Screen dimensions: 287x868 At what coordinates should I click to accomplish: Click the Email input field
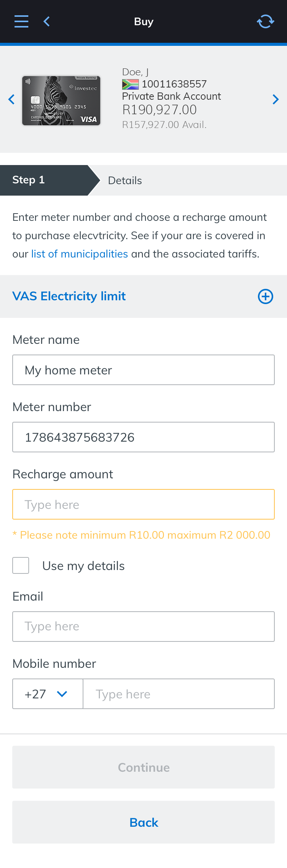(143, 627)
